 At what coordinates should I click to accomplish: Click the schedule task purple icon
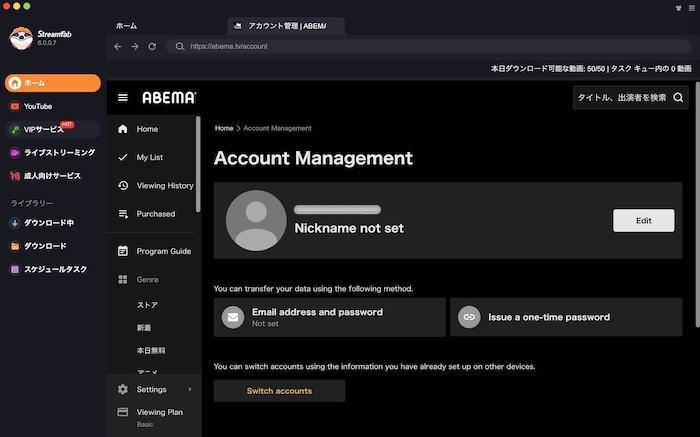point(15,269)
